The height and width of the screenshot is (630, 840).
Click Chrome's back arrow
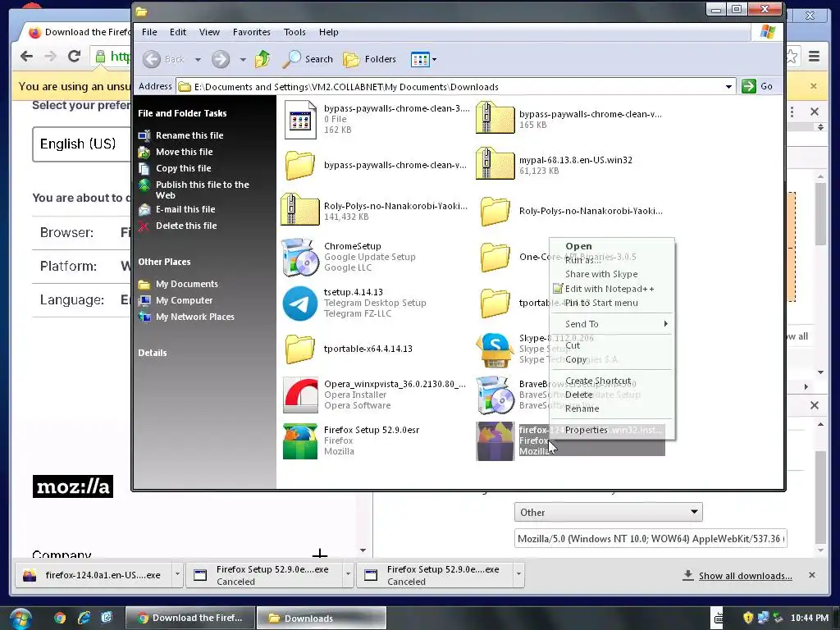coord(26,56)
